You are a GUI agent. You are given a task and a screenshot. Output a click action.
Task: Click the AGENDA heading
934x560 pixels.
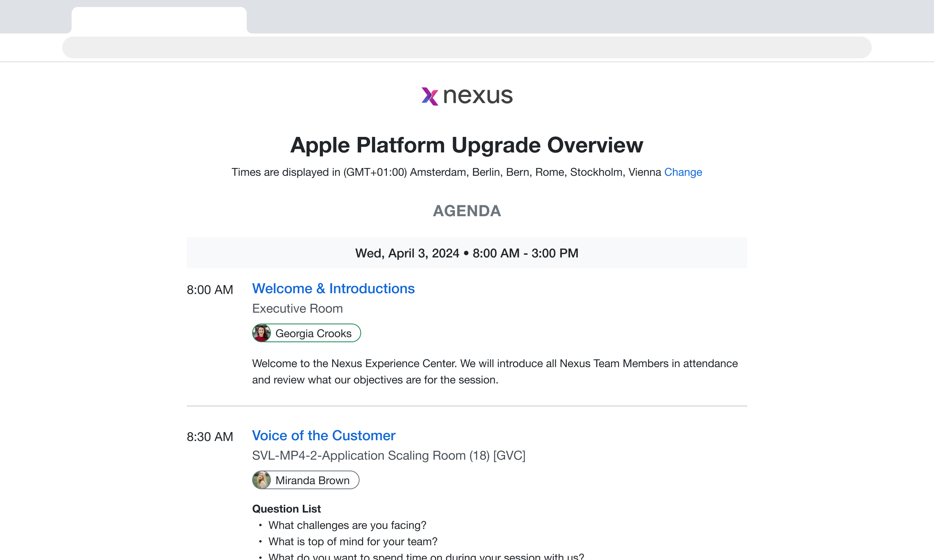tap(467, 211)
